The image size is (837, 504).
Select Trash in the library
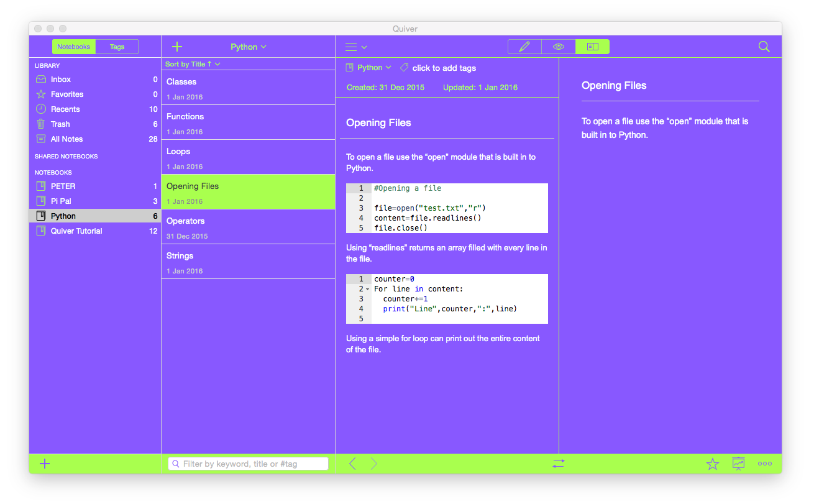[95, 124]
